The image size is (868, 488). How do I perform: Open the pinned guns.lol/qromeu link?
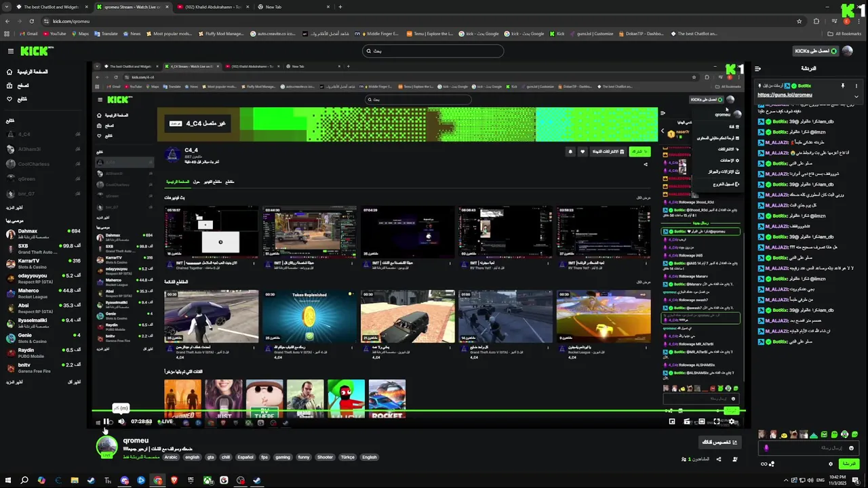pyautogui.click(x=785, y=95)
